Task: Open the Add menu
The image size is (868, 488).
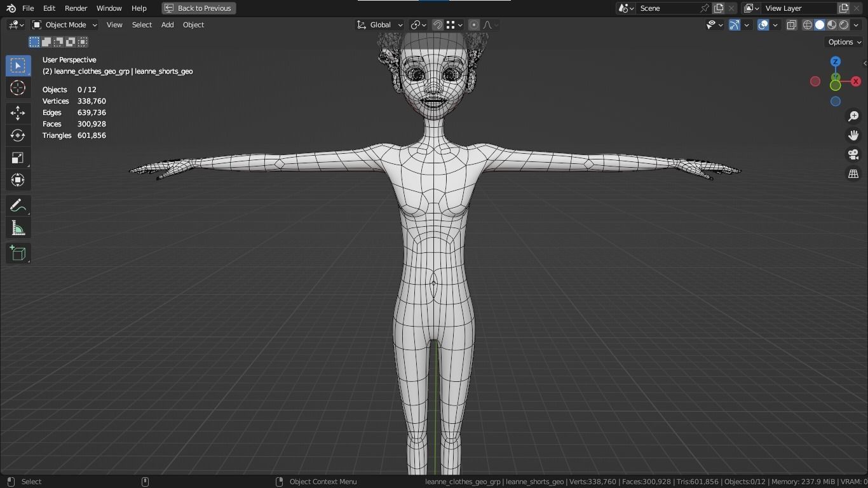Action: [167, 25]
